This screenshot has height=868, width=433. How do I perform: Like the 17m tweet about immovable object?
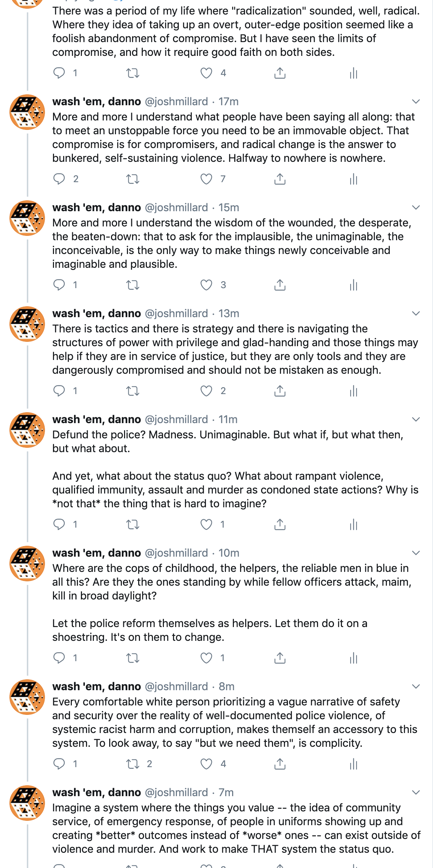[206, 179]
